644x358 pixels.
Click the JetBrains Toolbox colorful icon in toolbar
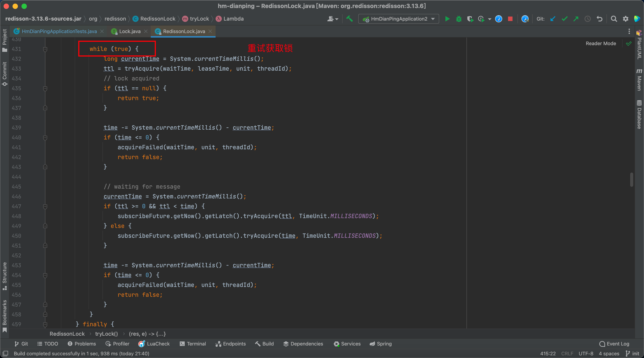(x=637, y=19)
